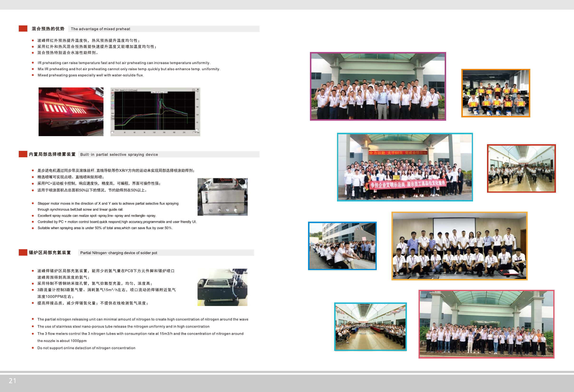Select the pink-framed building entrance group photo
The image size is (574, 392).
[486, 324]
